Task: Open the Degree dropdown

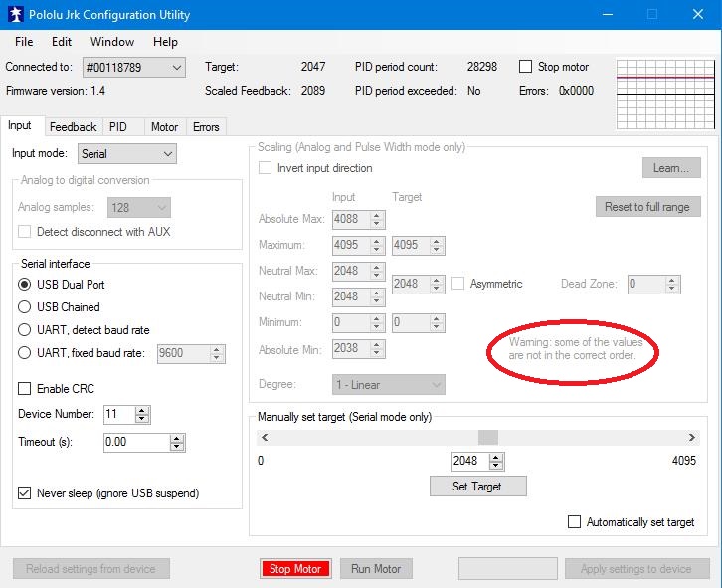Action: pyautogui.click(x=389, y=385)
